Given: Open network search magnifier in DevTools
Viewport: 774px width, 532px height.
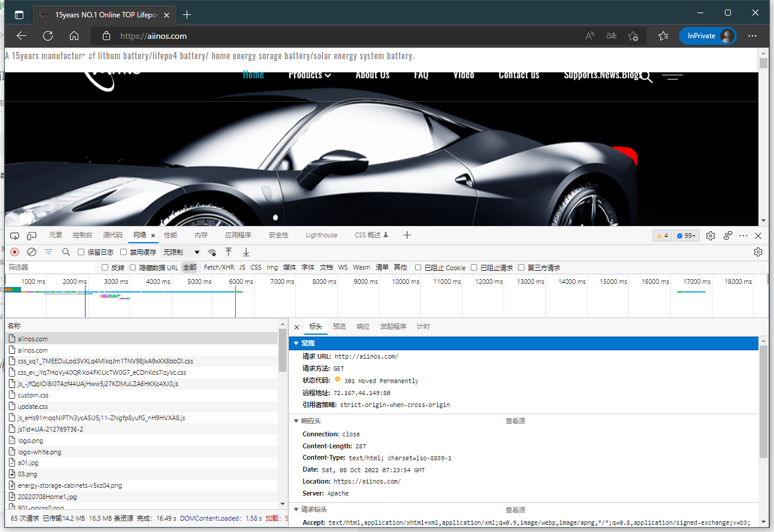Looking at the screenshot, I should point(66,252).
